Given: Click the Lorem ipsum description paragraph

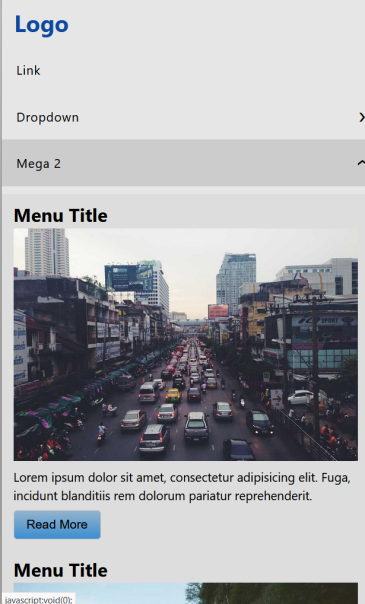Looking at the screenshot, I should click(182, 487).
